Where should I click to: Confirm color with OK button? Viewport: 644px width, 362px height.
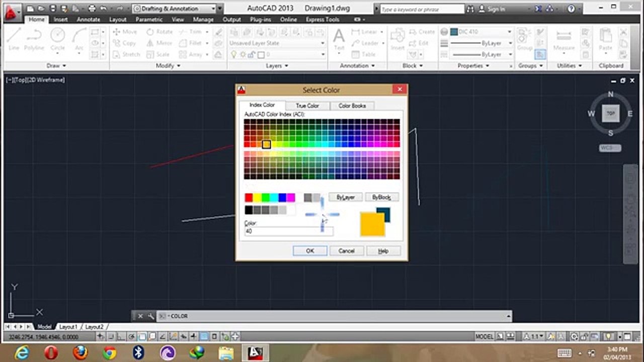[x=310, y=251]
